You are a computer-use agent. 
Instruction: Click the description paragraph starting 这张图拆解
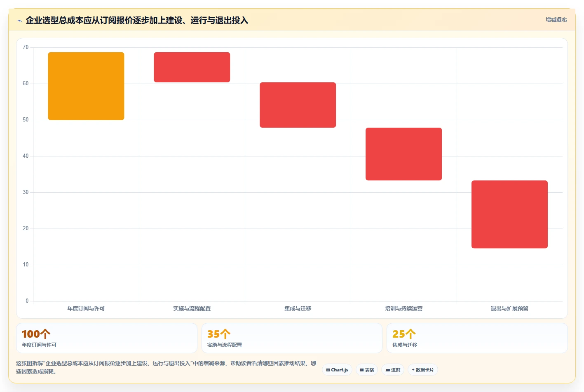pos(166,367)
